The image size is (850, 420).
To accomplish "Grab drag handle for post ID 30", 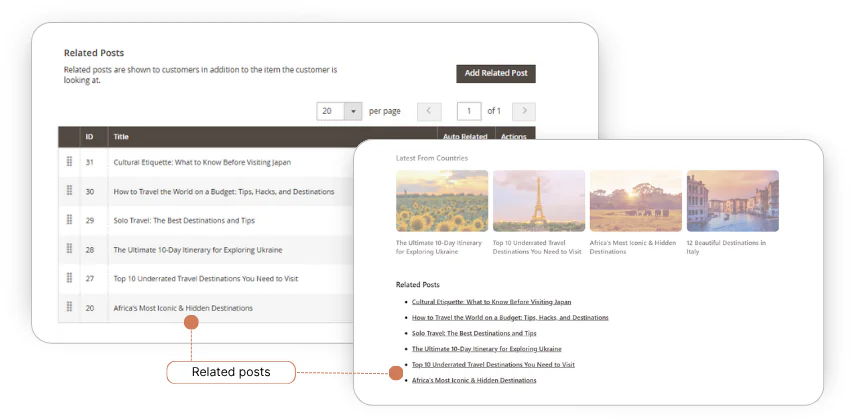I will (70, 191).
